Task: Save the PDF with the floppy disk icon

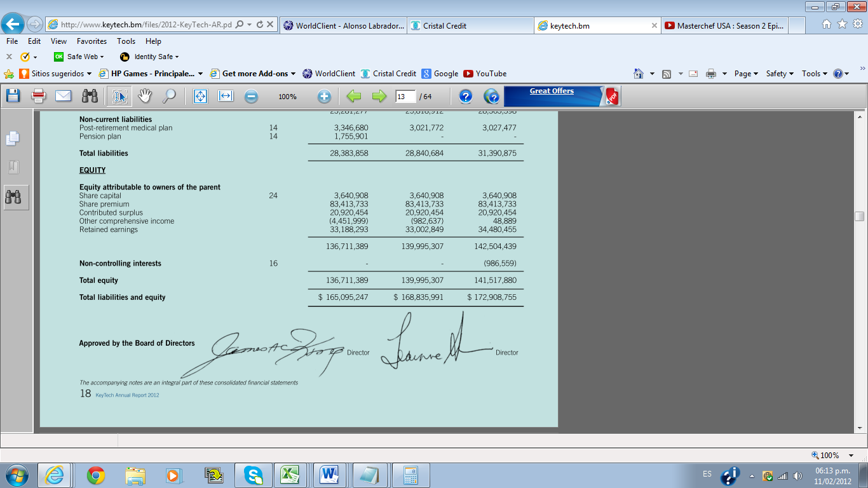Action: click(x=13, y=96)
